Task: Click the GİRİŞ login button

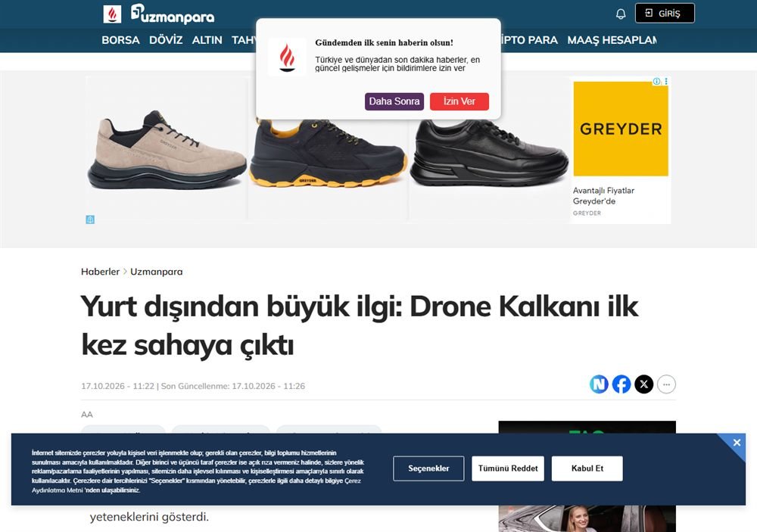Action: pyautogui.click(x=665, y=13)
